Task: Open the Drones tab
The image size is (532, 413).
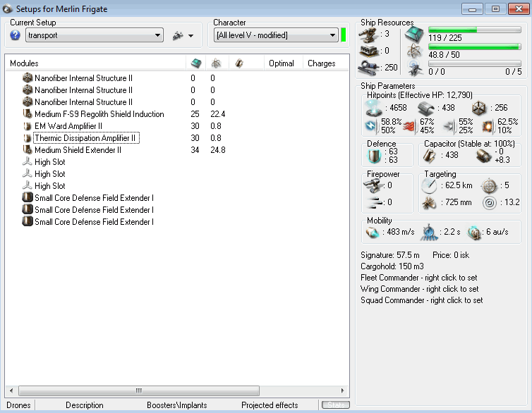Action: click(18, 405)
